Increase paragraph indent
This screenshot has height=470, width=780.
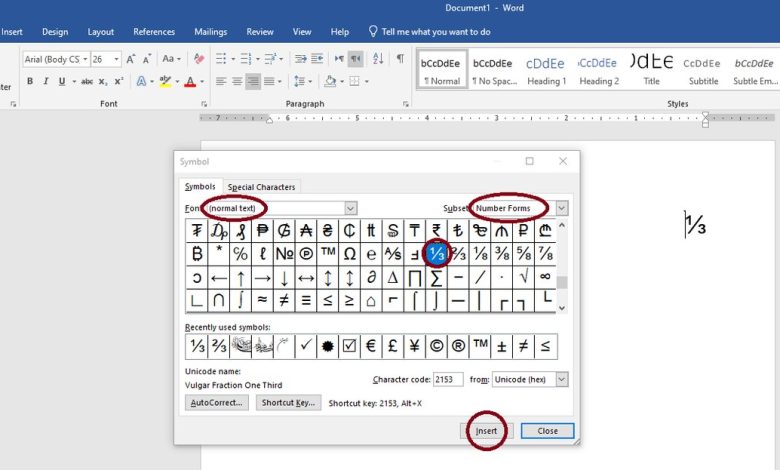pos(317,59)
